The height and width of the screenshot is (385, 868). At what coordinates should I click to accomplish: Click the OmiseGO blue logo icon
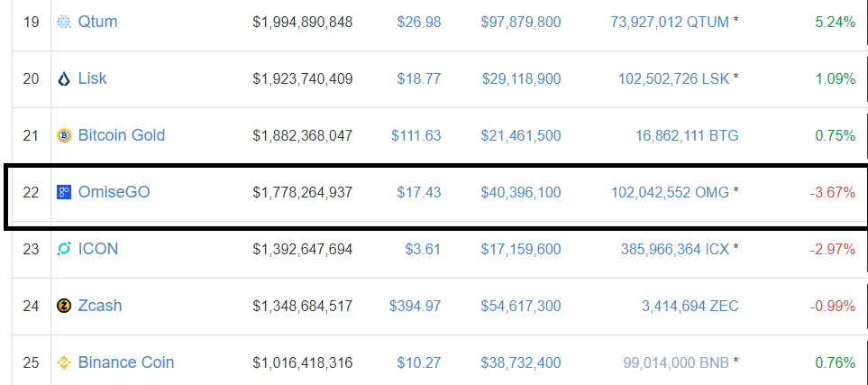point(64,192)
